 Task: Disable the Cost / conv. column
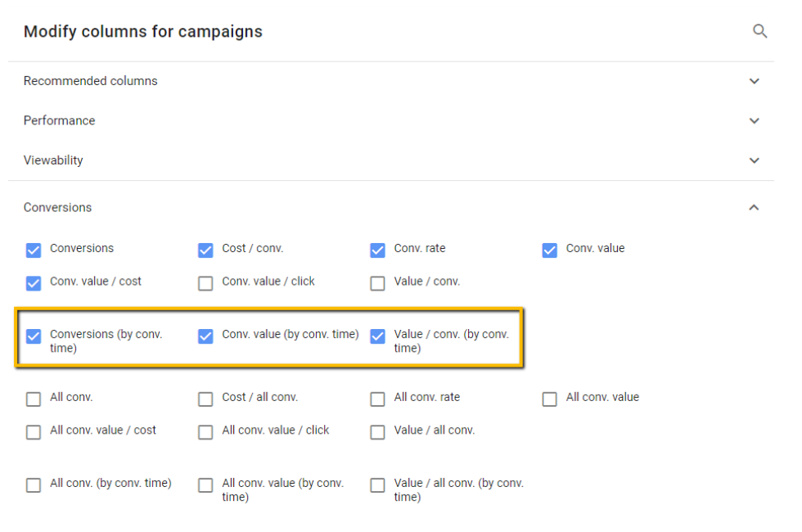coord(205,250)
